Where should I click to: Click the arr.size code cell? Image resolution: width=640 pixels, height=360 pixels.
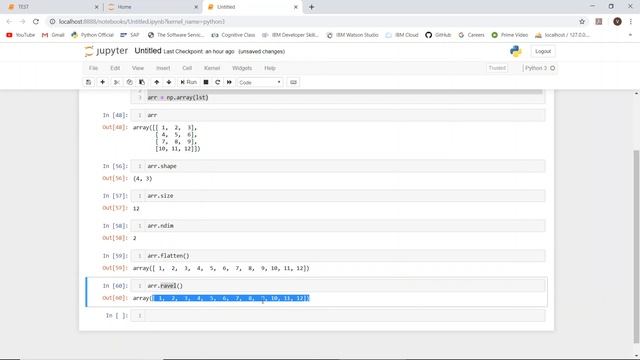tap(338, 196)
